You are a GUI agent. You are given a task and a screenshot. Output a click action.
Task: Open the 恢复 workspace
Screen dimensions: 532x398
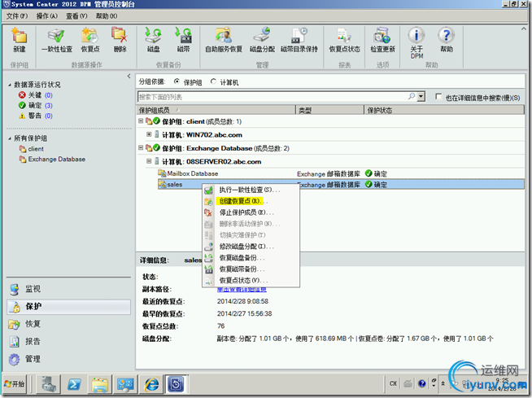tap(68, 324)
